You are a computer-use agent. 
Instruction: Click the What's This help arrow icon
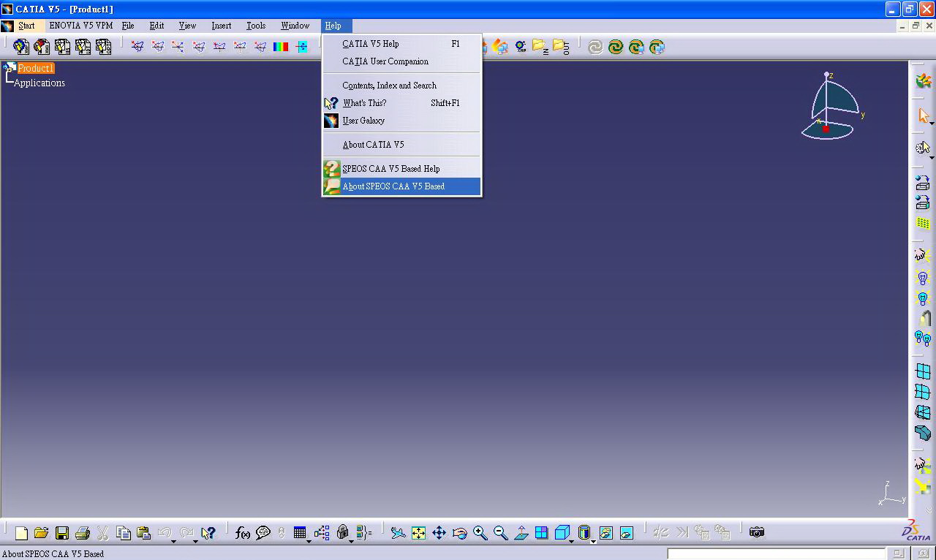(208, 533)
